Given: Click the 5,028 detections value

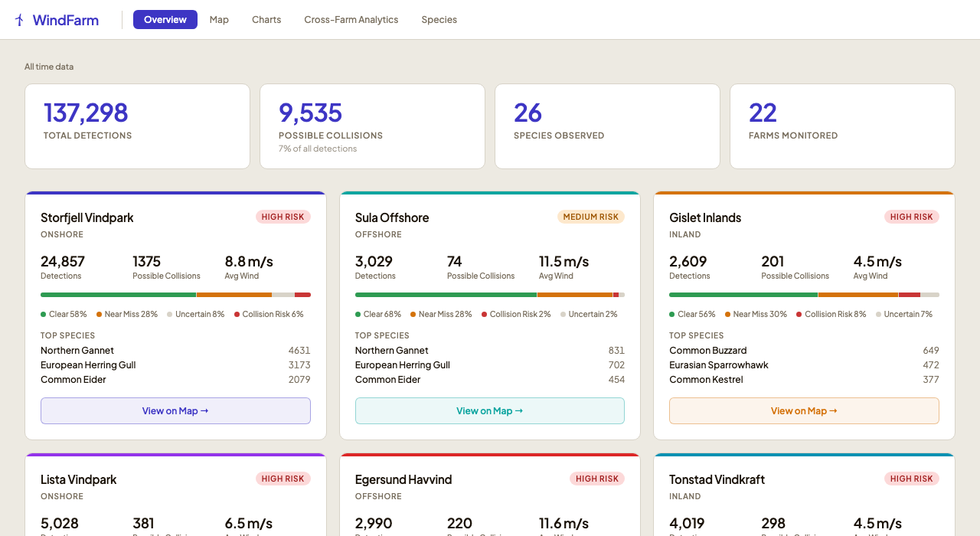Looking at the screenshot, I should 60,523.
